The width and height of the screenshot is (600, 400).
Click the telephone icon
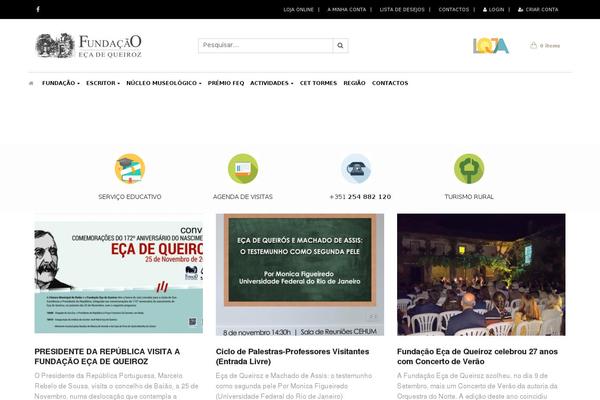pyautogui.click(x=356, y=169)
